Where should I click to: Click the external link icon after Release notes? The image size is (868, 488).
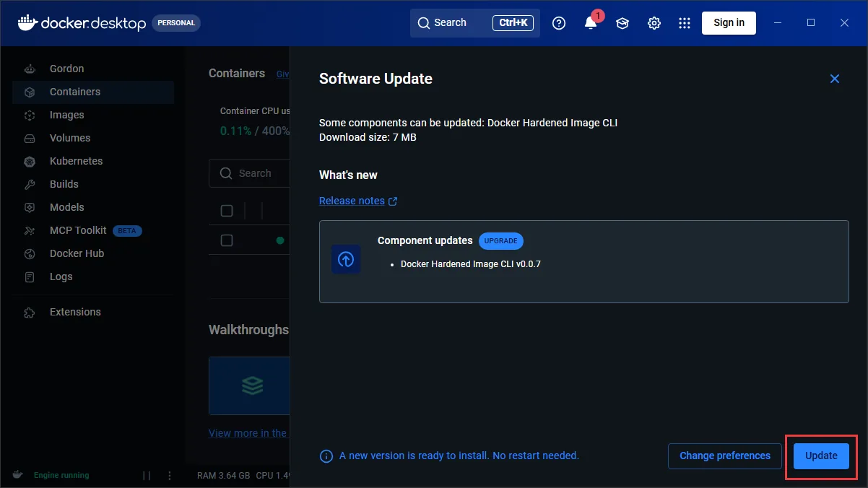393,201
